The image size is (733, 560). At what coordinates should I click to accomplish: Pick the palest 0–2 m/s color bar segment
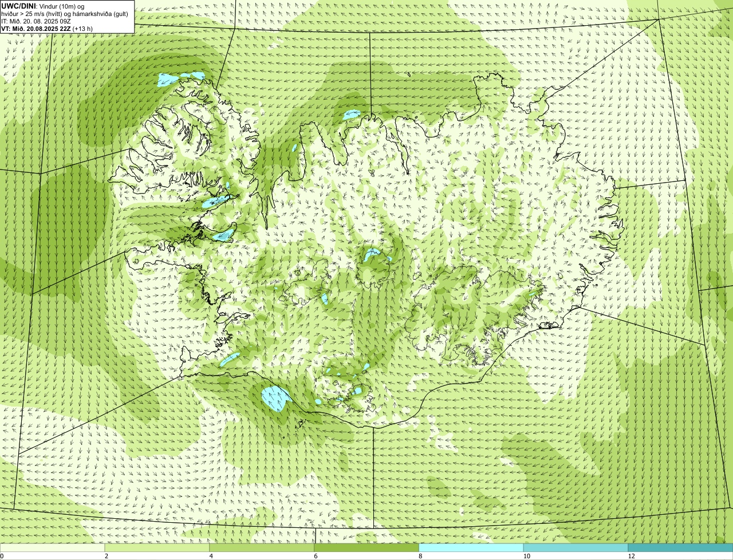(52, 547)
